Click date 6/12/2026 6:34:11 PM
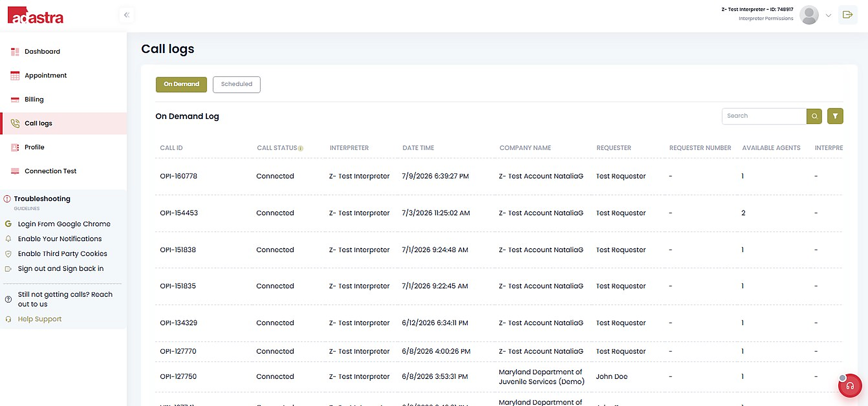 435,323
